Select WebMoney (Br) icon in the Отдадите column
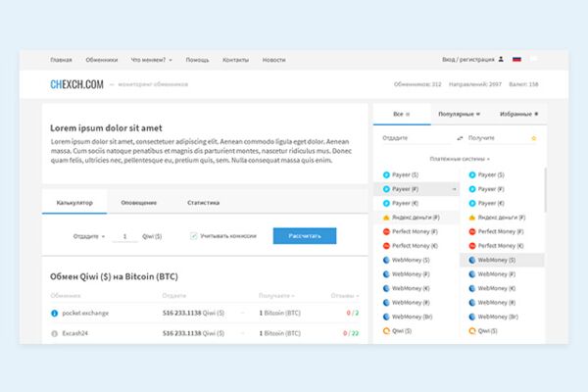Screen dimensions: 588x392 (x=386, y=317)
